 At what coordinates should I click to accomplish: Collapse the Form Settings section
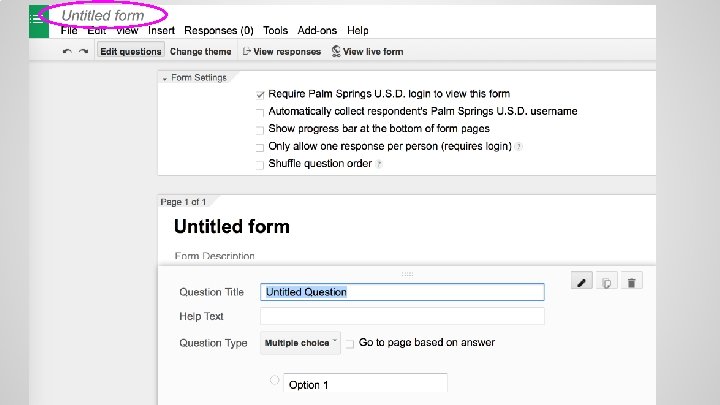tap(165, 78)
